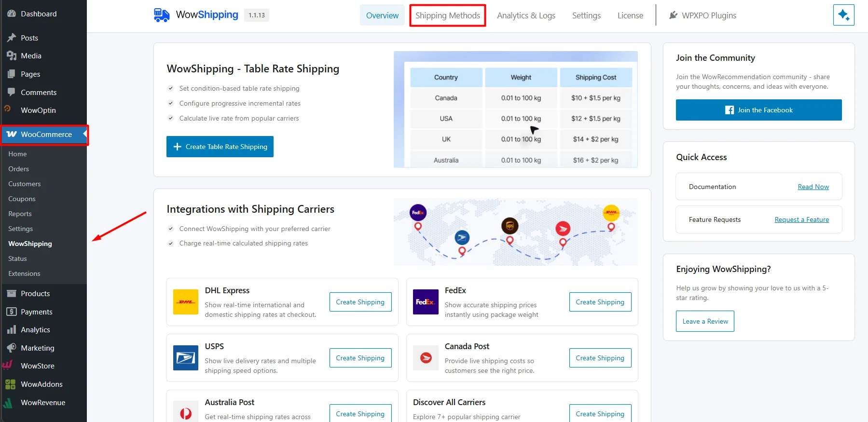Click the WooCommerce W icon
The width and height of the screenshot is (868, 422).
pyautogui.click(x=12, y=135)
